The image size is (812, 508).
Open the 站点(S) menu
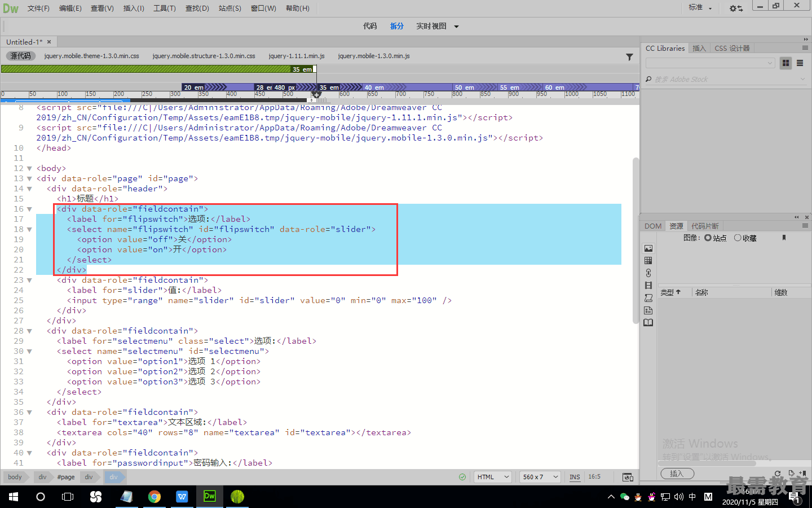point(230,8)
